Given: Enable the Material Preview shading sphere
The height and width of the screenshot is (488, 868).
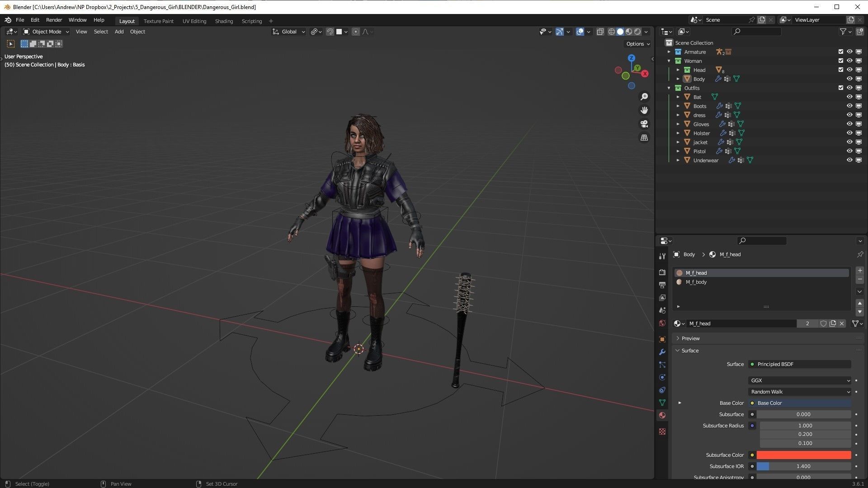Looking at the screenshot, I should (x=628, y=32).
